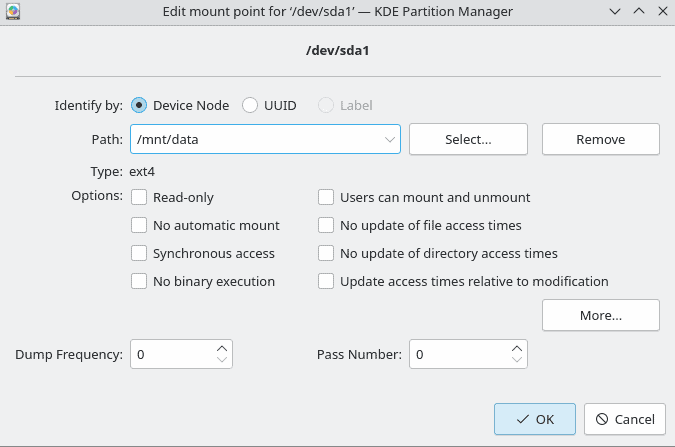675x447 pixels.
Task: Remove the mount point
Action: click(601, 139)
